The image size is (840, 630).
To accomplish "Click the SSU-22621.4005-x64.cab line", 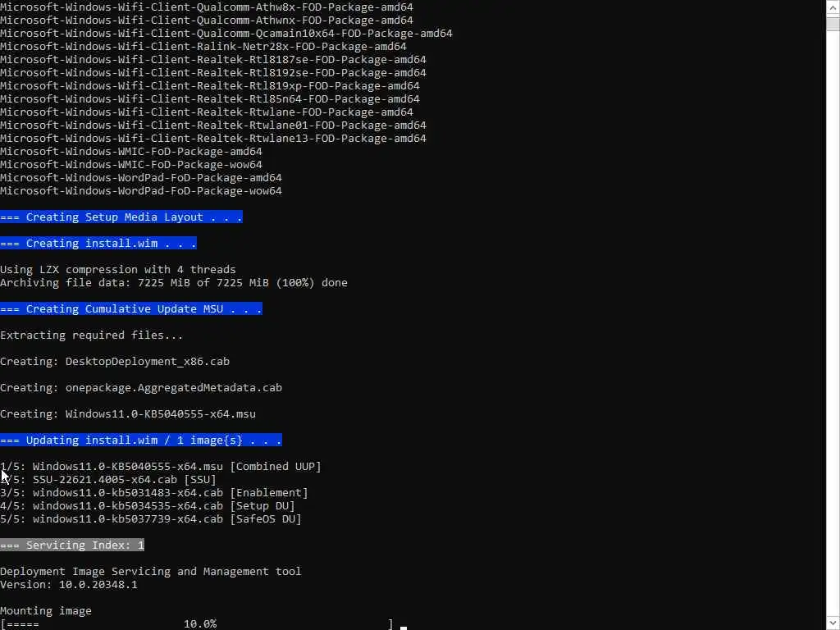I will point(108,479).
